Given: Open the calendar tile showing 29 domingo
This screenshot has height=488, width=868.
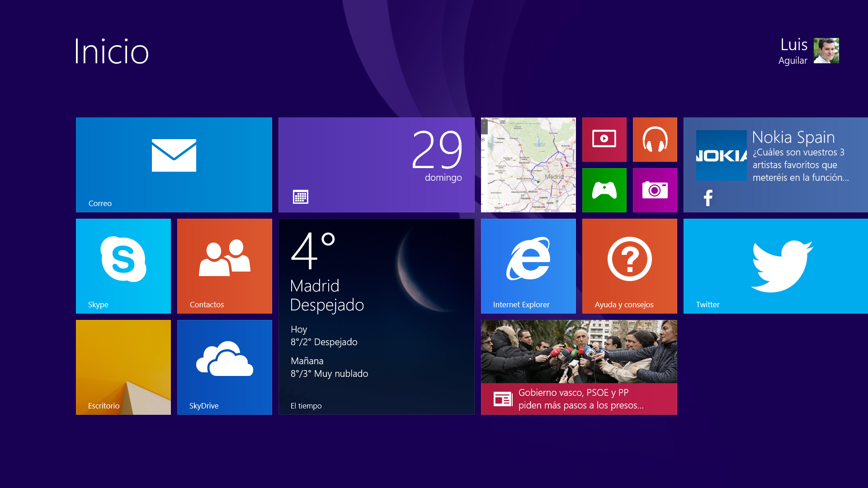Looking at the screenshot, I should pyautogui.click(x=377, y=165).
